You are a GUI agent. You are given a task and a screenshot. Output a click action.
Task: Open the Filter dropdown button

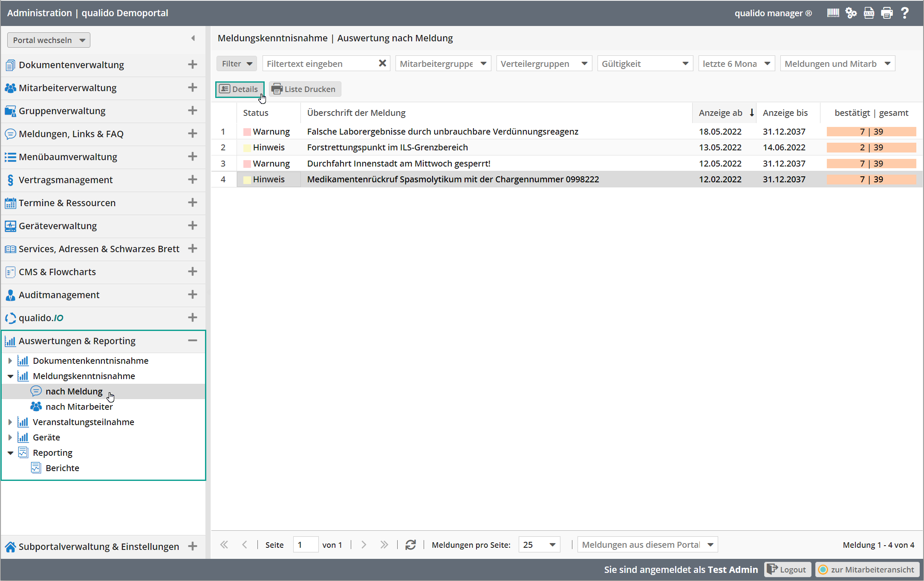pos(237,63)
